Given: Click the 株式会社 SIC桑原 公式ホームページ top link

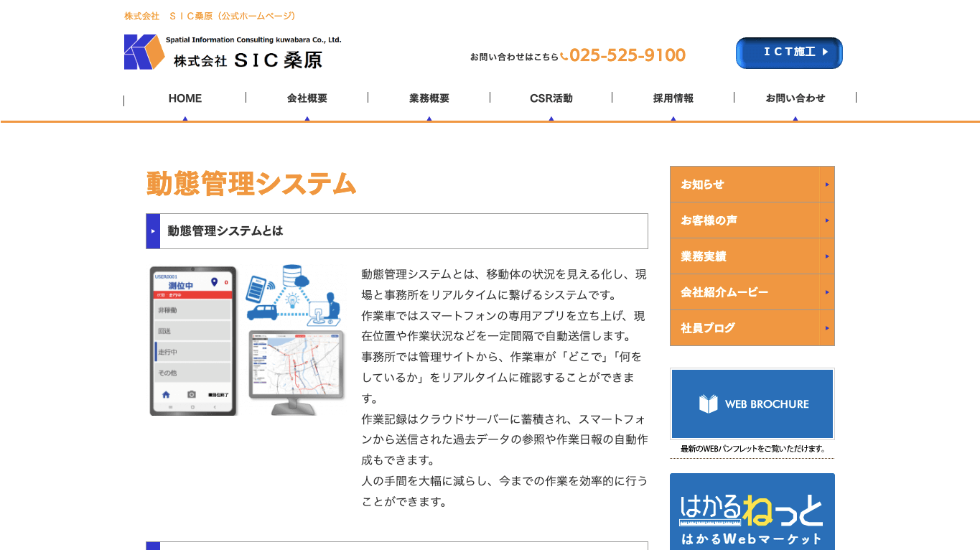Looking at the screenshot, I should (209, 14).
